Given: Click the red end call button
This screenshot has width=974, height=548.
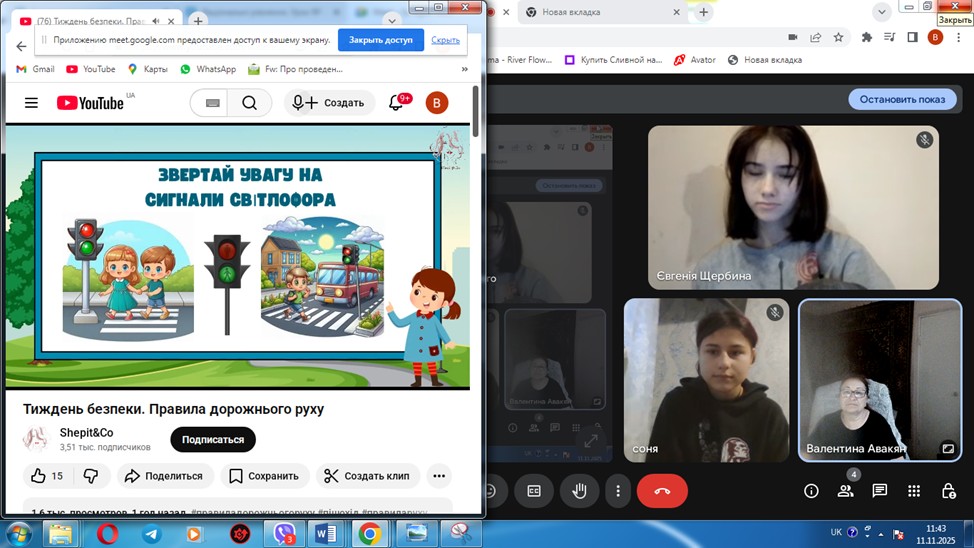Looking at the screenshot, I should pyautogui.click(x=661, y=491).
